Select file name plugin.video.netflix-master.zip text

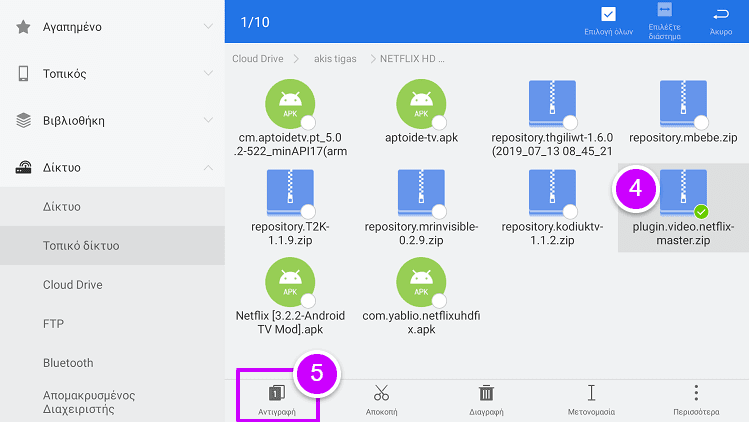click(683, 233)
